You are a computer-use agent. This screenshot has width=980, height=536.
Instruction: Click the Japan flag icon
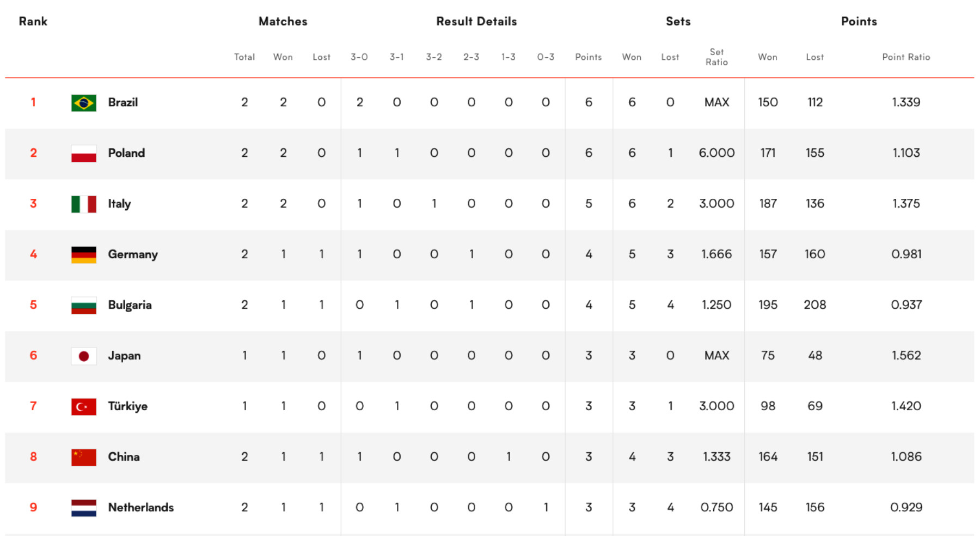(83, 356)
